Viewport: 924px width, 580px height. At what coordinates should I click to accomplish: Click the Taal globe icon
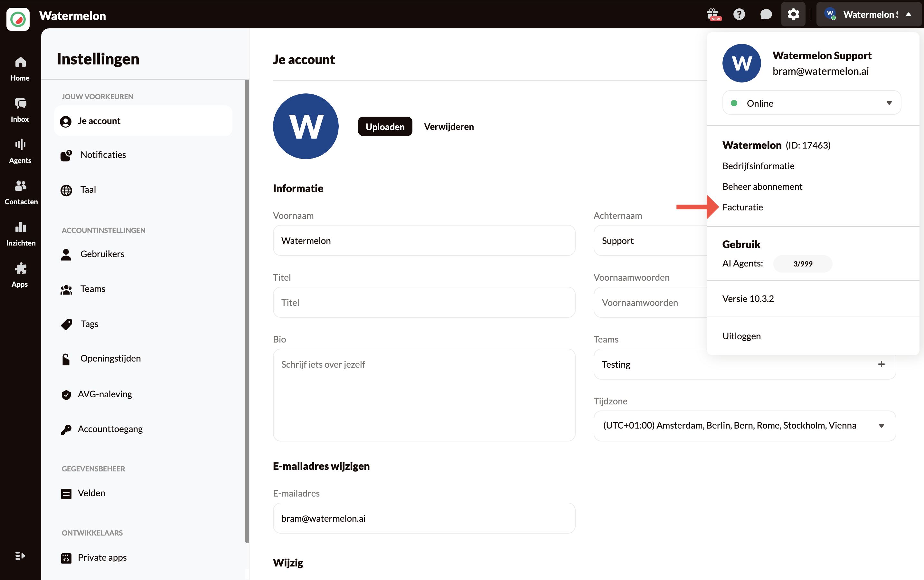pos(66,190)
